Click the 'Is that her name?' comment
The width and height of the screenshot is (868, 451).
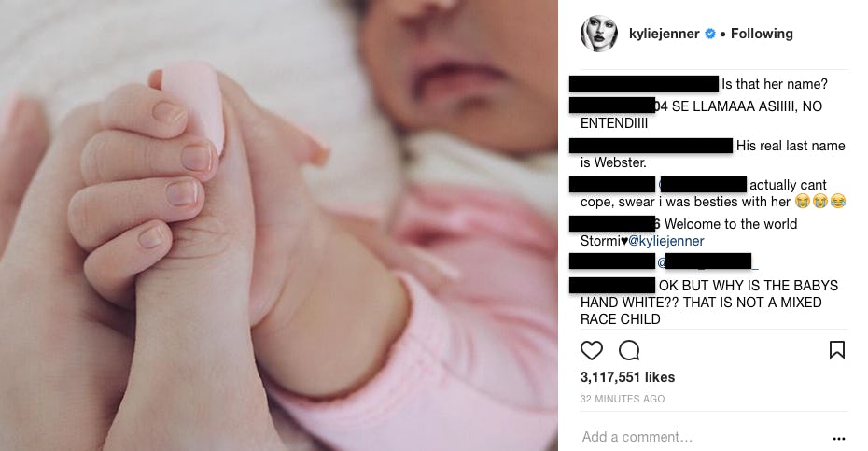[x=775, y=84]
